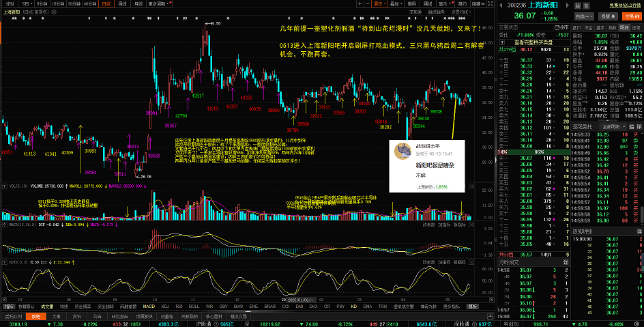Image resolution: width=644 pixels, height=327 pixels.
Task: Click 改参数 on the MACD panel
Action: [428, 225]
